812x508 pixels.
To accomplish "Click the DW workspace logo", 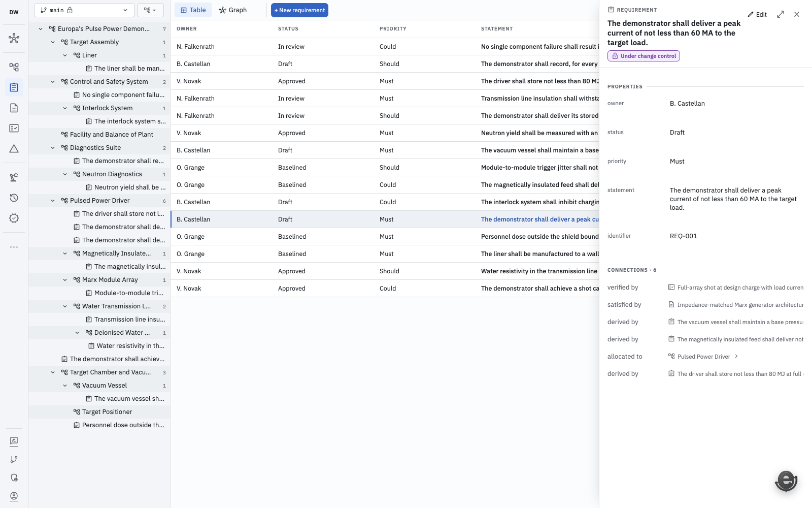I will pyautogui.click(x=14, y=12).
